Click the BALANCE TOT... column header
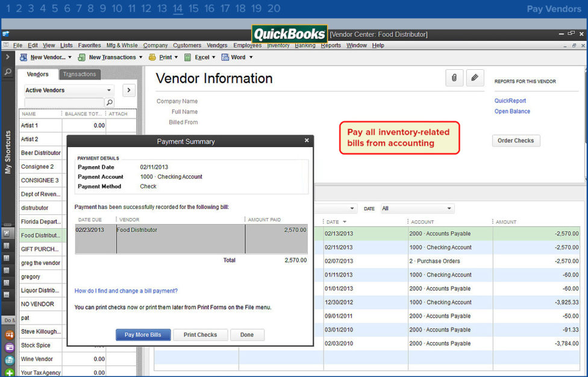Viewport: 588px width, 377px height. tap(84, 114)
